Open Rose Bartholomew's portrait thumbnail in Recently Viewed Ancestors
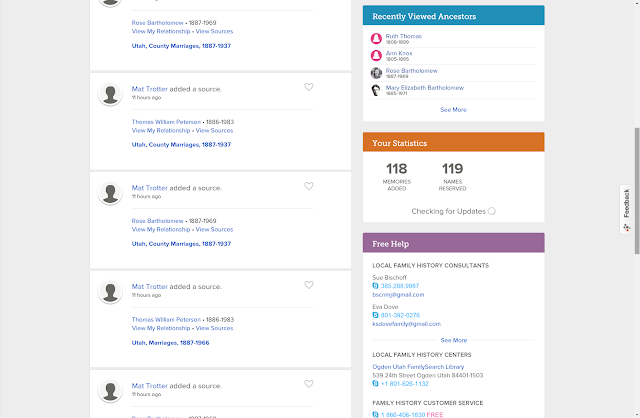Viewport: 640px width, 418px height. (x=376, y=73)
